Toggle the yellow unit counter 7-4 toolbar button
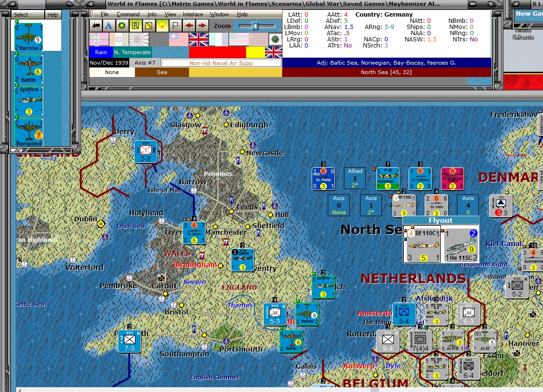Viewport: 543px width, 392px height. tap(135, 26)
